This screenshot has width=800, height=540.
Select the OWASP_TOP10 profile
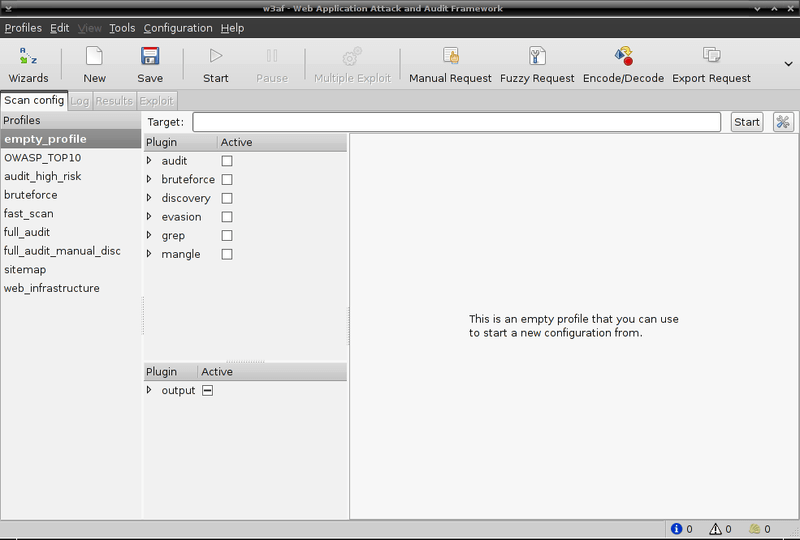click(x=70, y=158)
